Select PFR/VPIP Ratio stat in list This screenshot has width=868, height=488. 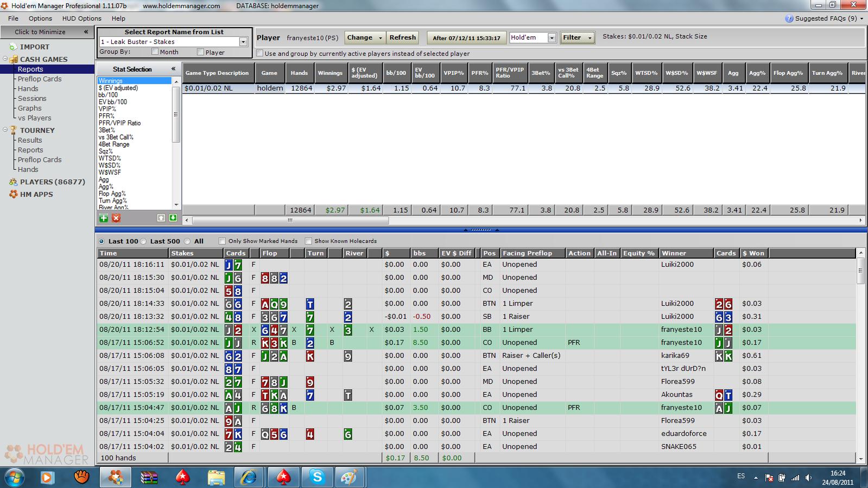pyautogui.click(x=119, y=123)
